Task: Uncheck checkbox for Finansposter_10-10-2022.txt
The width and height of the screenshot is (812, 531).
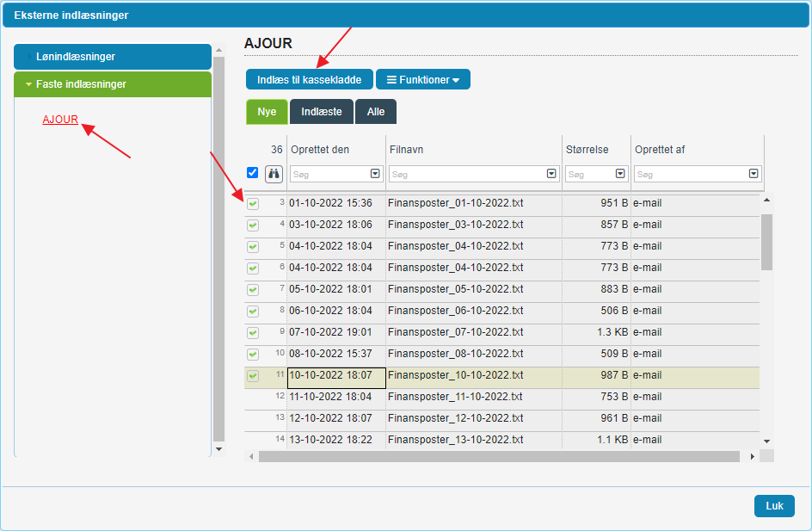Action: 253,375
